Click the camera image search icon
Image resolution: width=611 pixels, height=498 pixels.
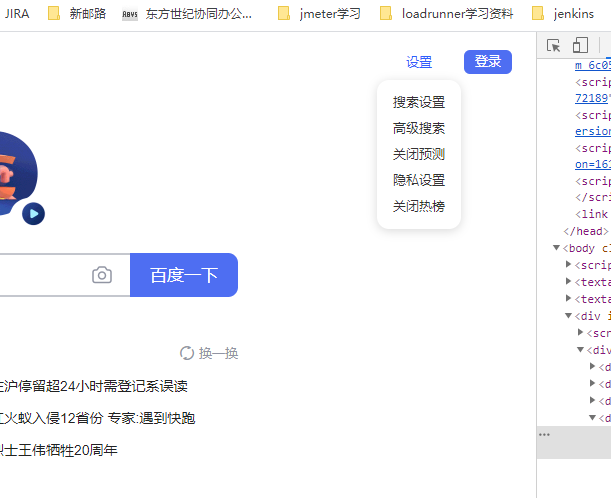[102, 275]
